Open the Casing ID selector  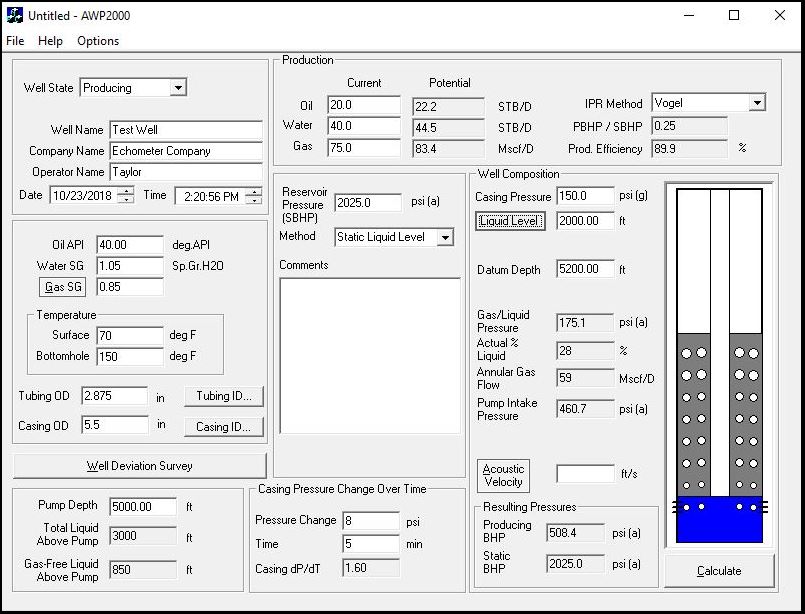click(x=224, y=427)
